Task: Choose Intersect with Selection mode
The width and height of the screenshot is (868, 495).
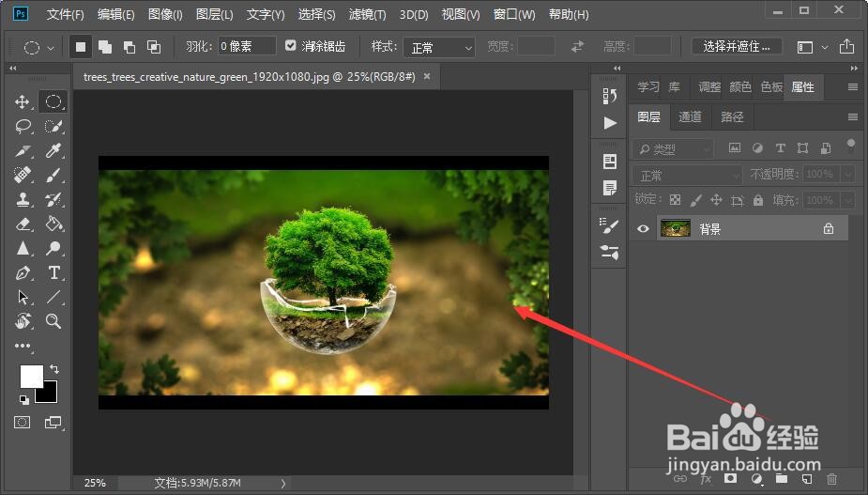Action: tap(153, 47)
